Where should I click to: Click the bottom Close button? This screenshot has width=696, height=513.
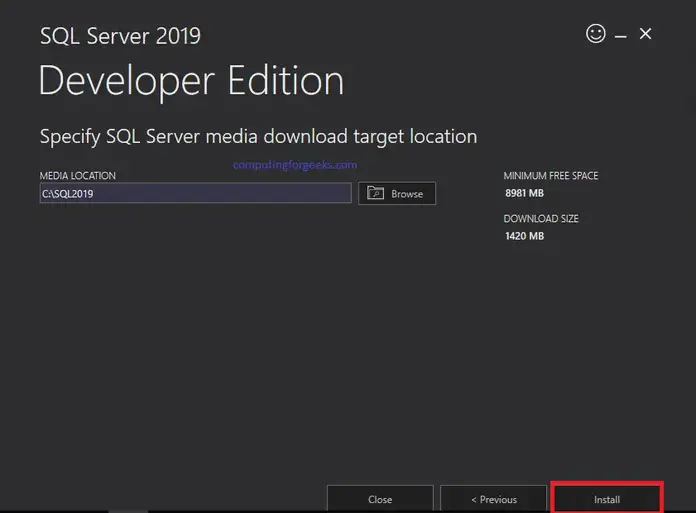coord(380,499)
